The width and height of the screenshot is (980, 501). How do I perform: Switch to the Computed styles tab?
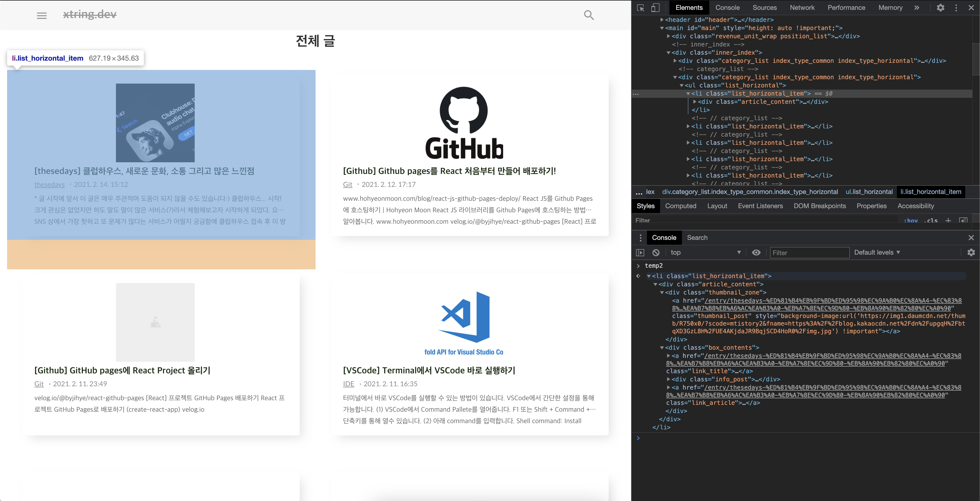click(x=681, y=206)
